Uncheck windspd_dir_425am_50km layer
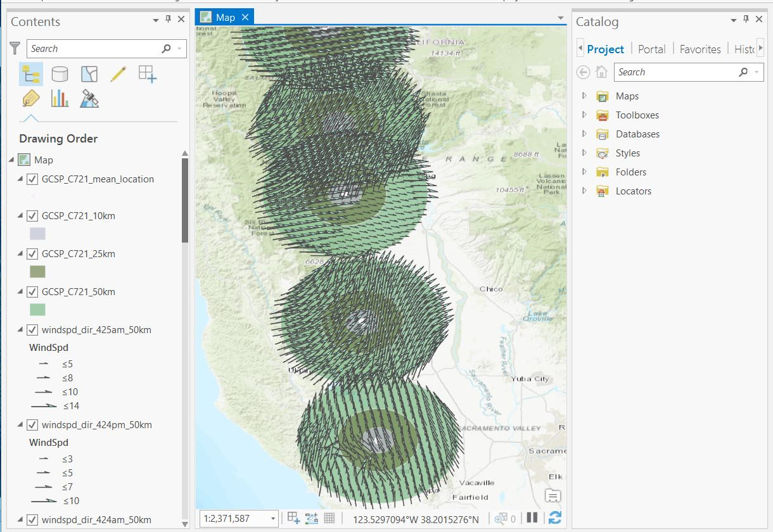 click(32, 330)
